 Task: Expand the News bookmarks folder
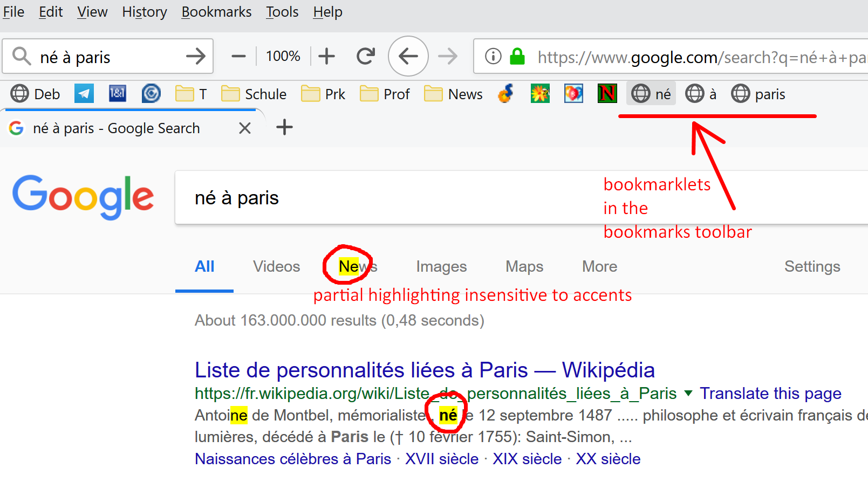(x=453, y=94)
